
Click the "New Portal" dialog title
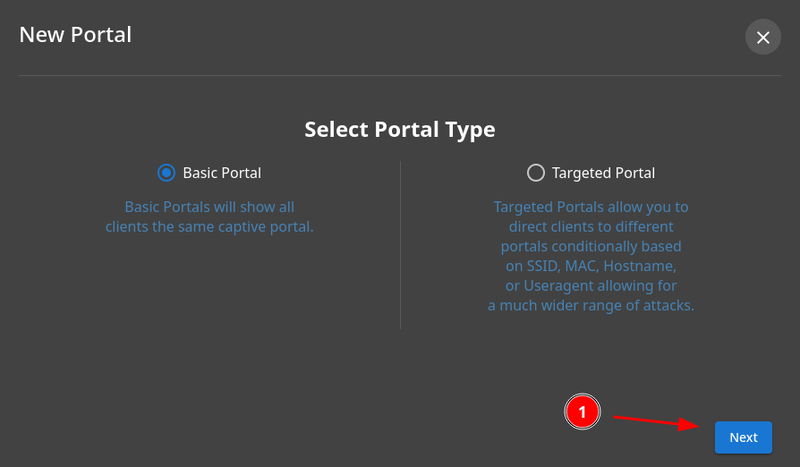pos(76,35)
